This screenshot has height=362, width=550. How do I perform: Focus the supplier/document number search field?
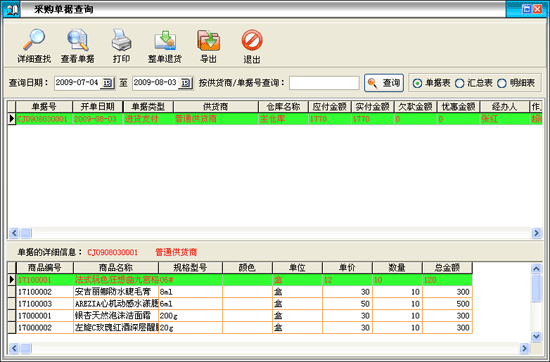(324, 83)
